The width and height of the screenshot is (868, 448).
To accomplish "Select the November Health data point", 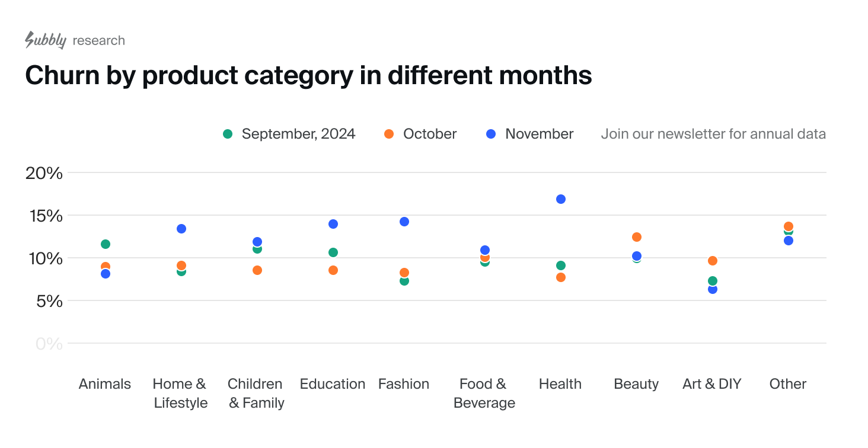I will (561, 199).
